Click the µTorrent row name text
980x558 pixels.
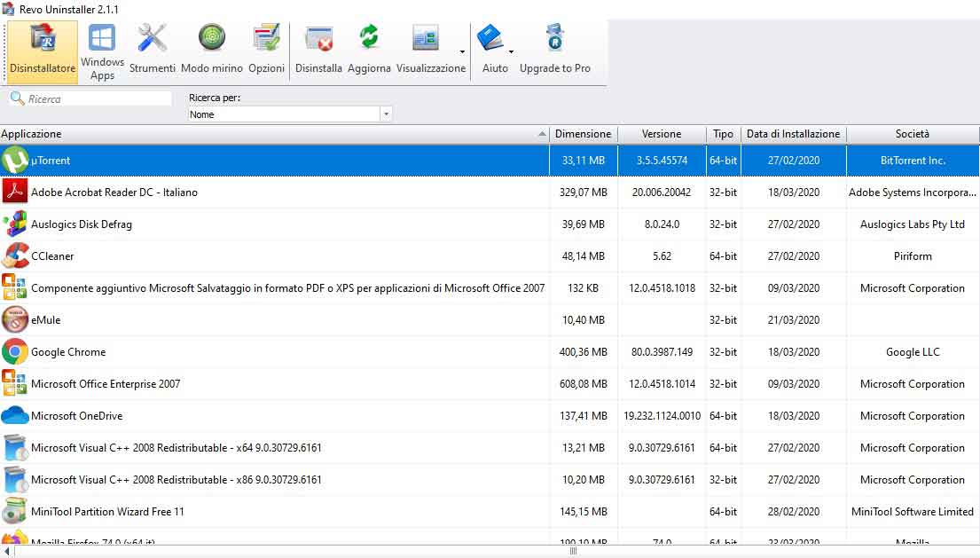(51, 161)
